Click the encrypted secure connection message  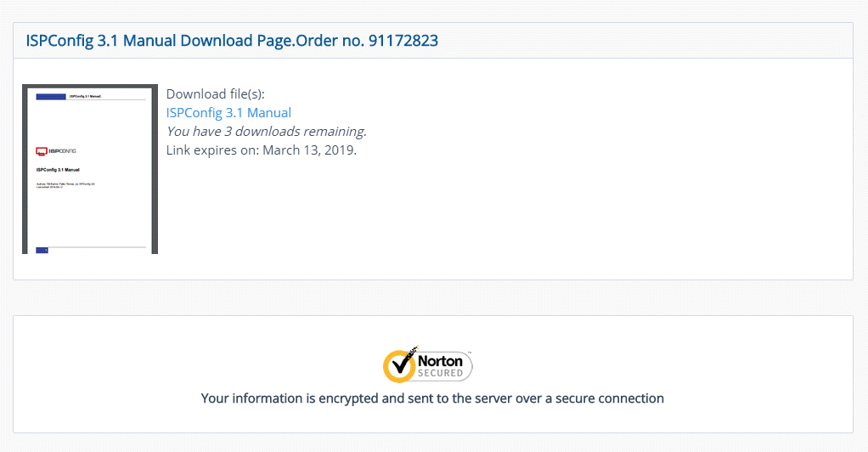click(x=432, y=398)
